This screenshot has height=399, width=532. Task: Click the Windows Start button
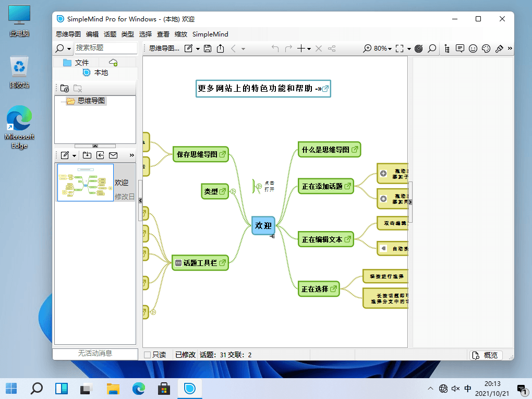(x=11, y=389)
